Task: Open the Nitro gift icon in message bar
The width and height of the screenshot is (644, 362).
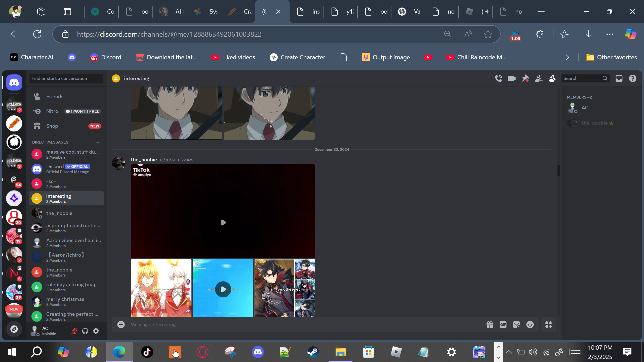Action: [490, 325]
